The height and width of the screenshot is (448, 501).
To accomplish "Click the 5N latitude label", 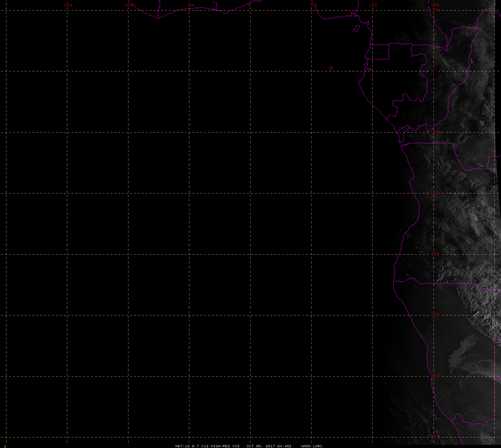I will 436,10.
